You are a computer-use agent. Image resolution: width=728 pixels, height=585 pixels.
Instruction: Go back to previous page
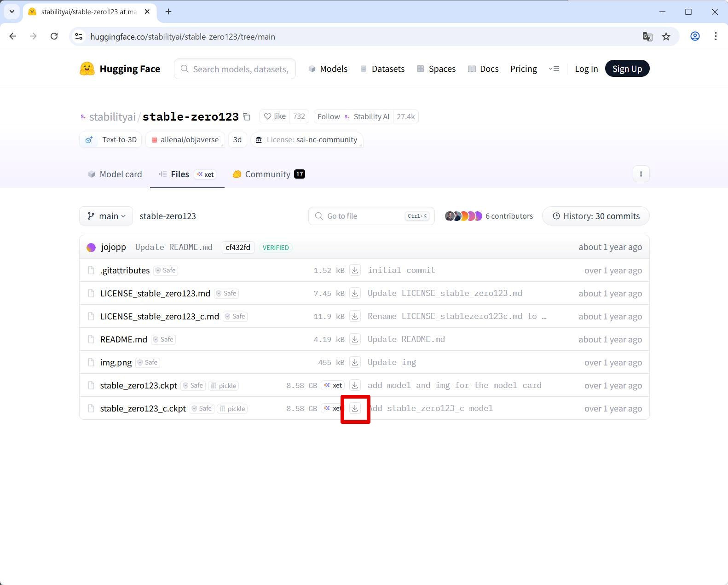tap(13, 36)
